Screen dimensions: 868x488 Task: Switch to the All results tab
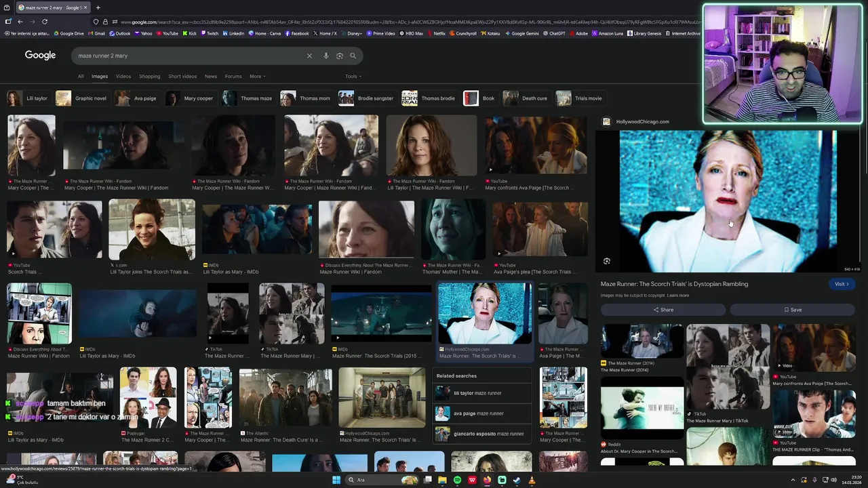click(81, 77)
